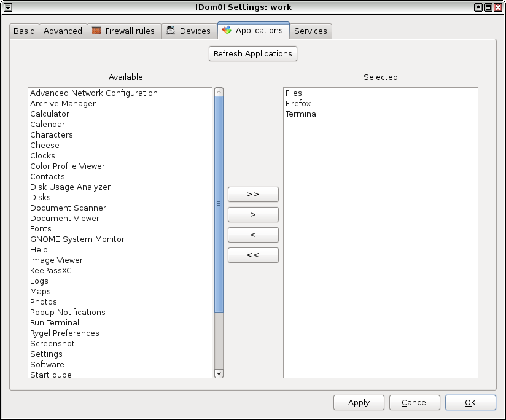Click the single remove (<) button
506x420 pixels.
pyautogui.click(x=253, y=235)
